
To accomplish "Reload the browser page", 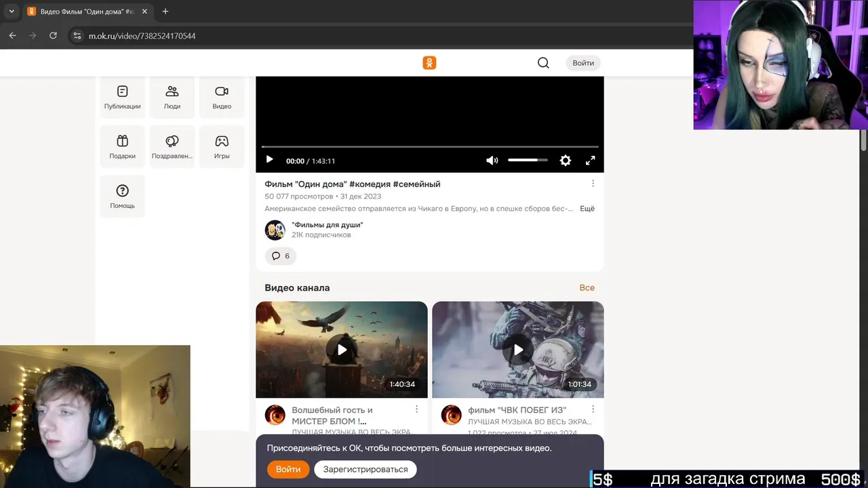I will 53,36.
